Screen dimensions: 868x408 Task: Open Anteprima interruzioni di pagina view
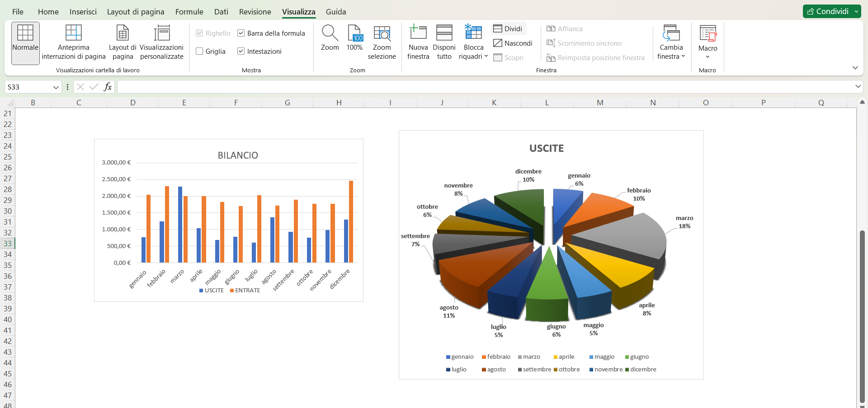(73, 34)
